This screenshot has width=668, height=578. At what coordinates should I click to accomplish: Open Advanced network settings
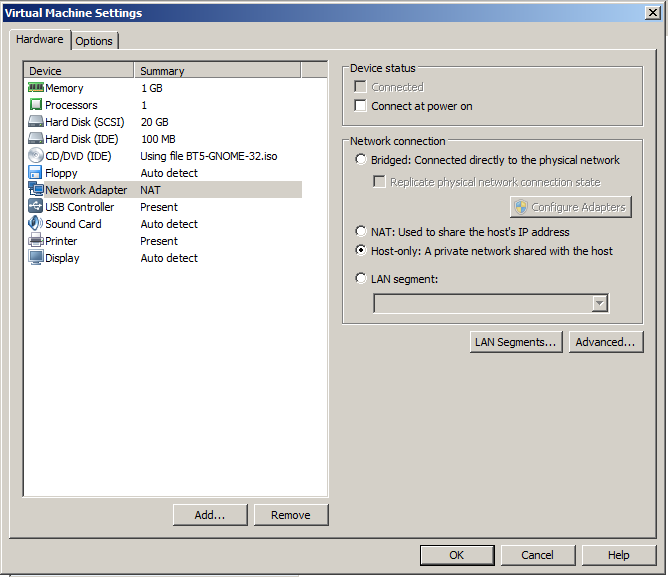tap(606, 342)
